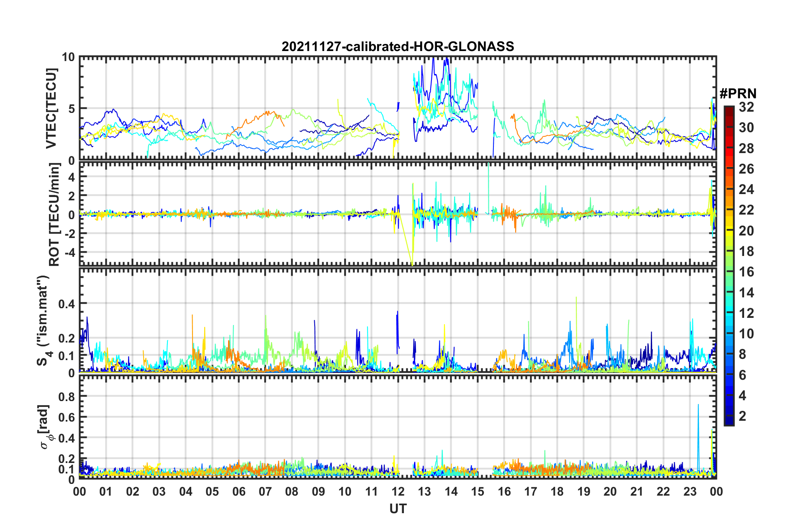Click the "#PRN" colorbar title
The height and width of the screenshot is (532, 796).
(x=738, y=93)
